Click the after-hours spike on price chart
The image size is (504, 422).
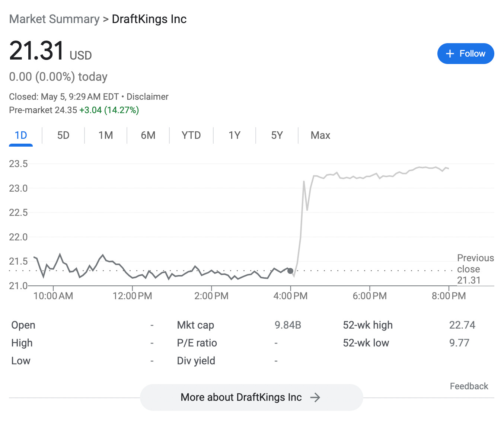pyautogui.click(x=304, y=181)
